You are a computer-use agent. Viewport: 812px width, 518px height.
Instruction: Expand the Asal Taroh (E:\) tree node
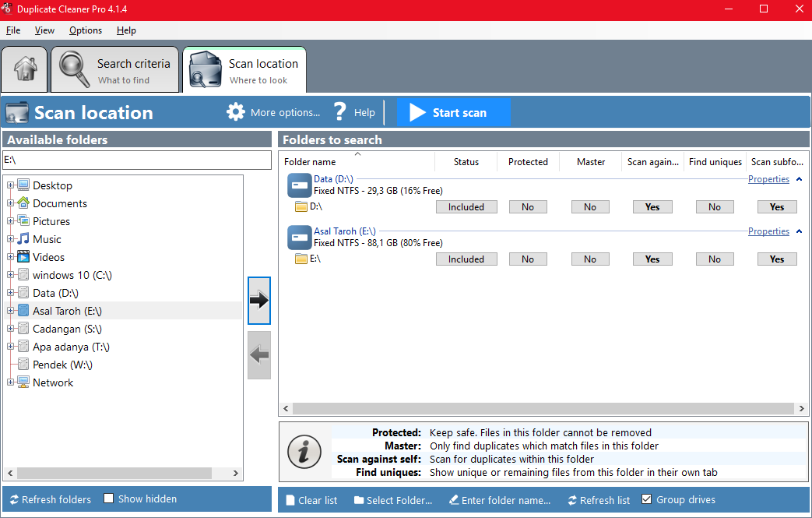pyautogui.click(x=10, y=311)
